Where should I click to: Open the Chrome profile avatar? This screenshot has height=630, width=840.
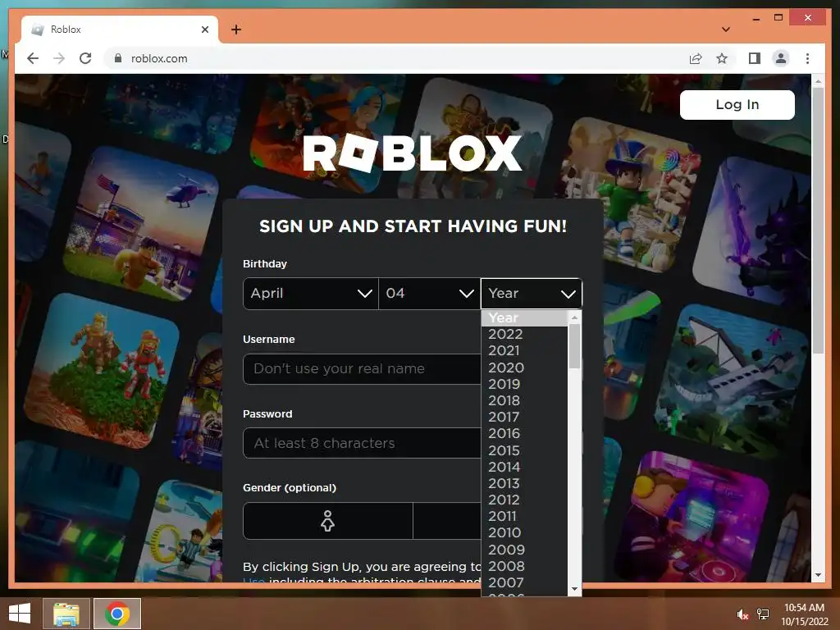781,58
